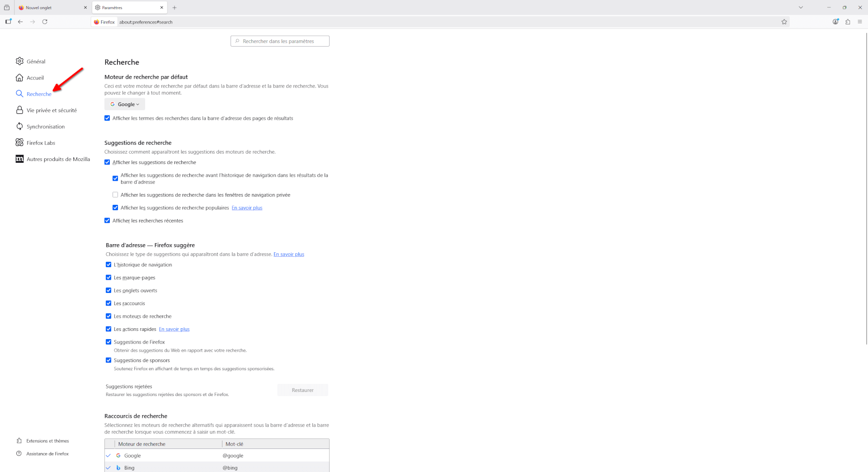Image resolution: width=868 pixels, height=472 pixels.
Task: Click the back navigation arrow
Action: 20,22
